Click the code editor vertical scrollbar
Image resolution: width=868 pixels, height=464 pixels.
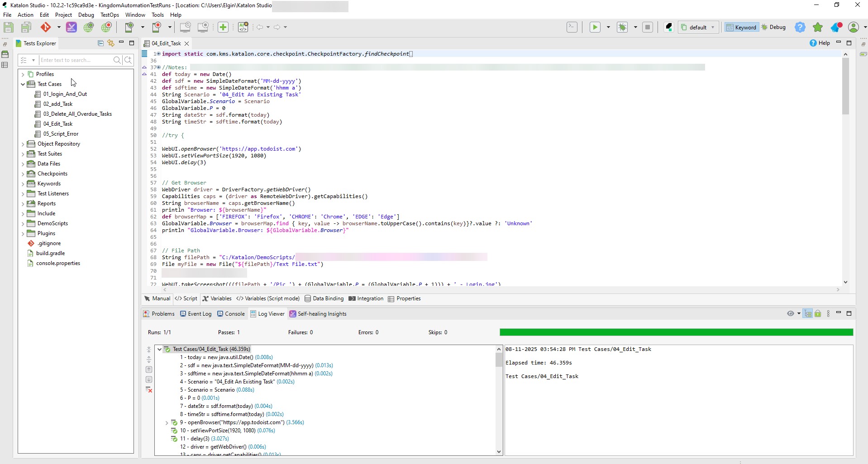tap(845, 86)
